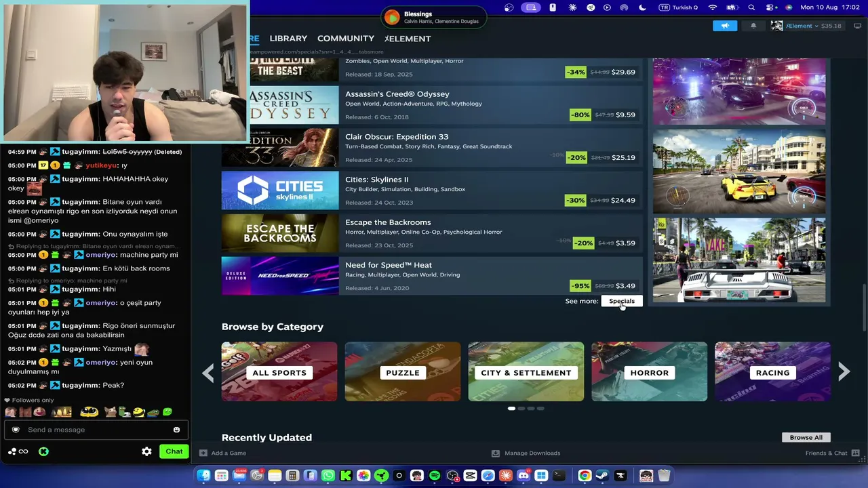This screenshot has width=868, height=488.
Task: Open Finder from the dock
Action: pyautogui.click(x=203, y=476)
